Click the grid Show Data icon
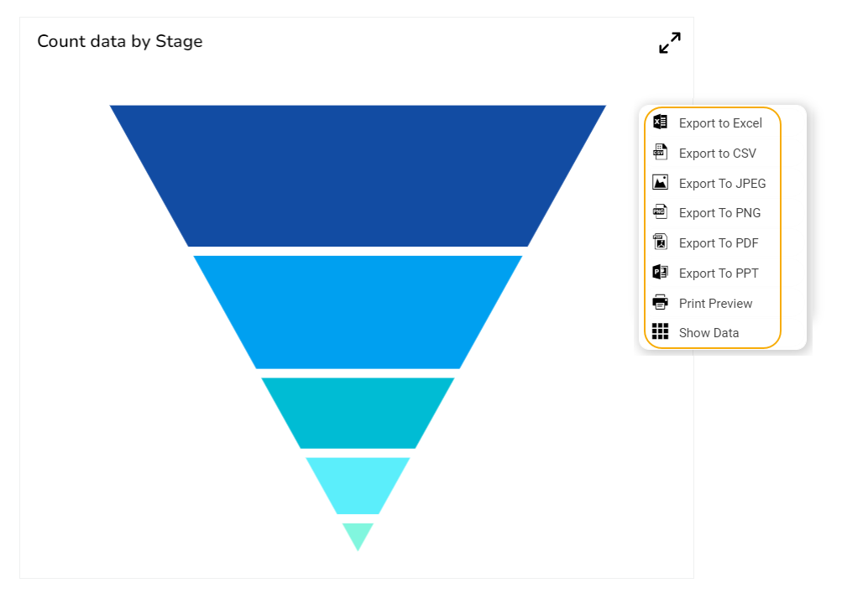This screenshot has height=604, width=868. 661,332
